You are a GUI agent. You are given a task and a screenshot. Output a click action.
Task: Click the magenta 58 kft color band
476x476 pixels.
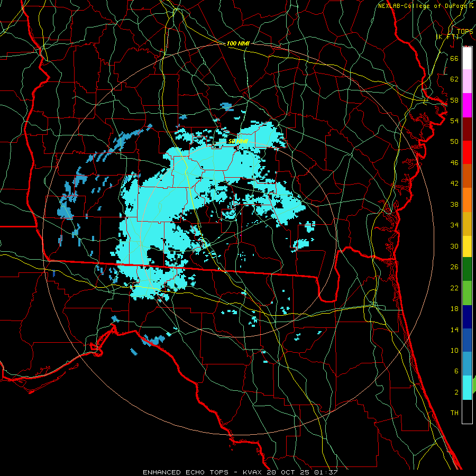pos(467,105)
